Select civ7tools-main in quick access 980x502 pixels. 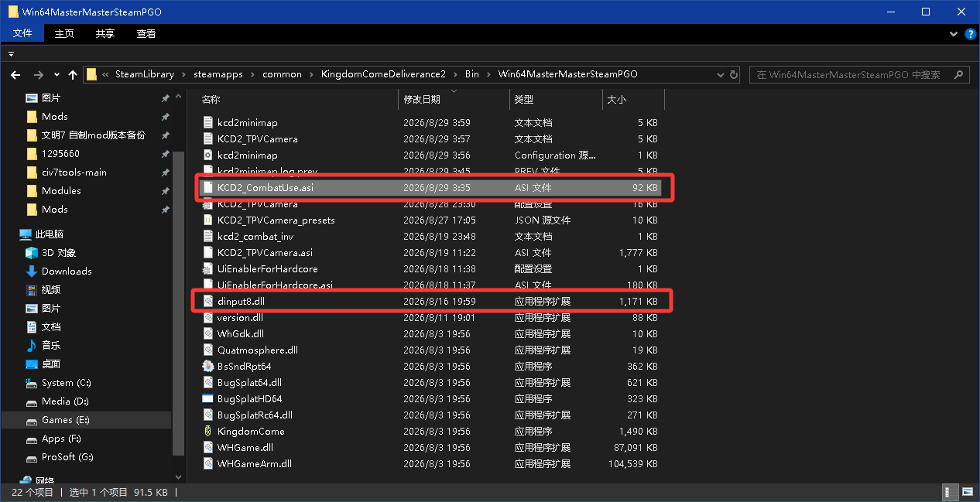(x=74, y=172)
